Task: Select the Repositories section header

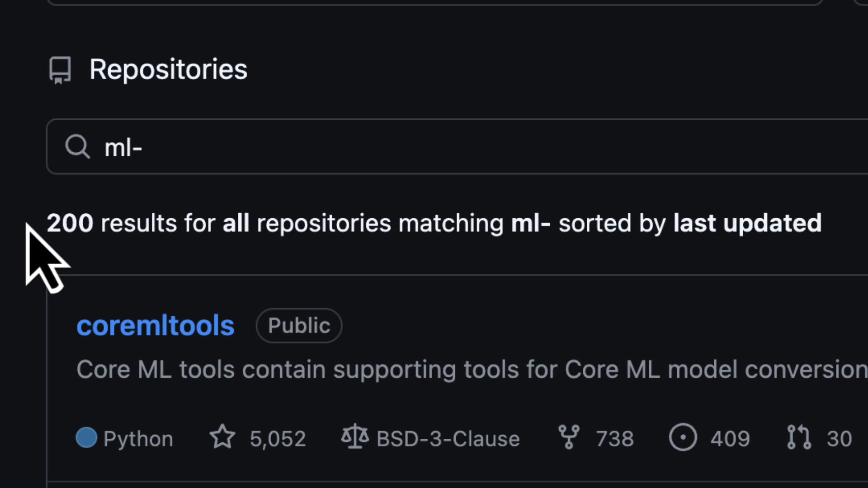Action: [x=168, y=69]
